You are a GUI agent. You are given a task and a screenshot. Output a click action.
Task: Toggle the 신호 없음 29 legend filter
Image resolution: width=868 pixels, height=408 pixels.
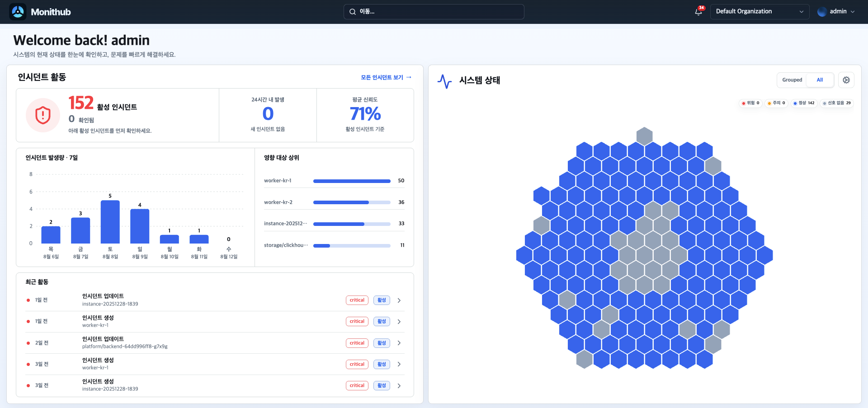pyautogui.click(x=837, y=103)
